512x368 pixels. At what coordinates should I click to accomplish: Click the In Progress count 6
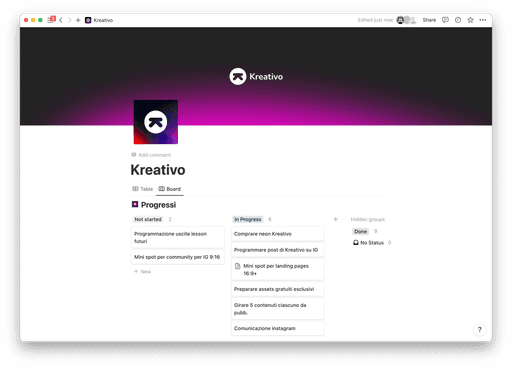(x=270, y=219)
